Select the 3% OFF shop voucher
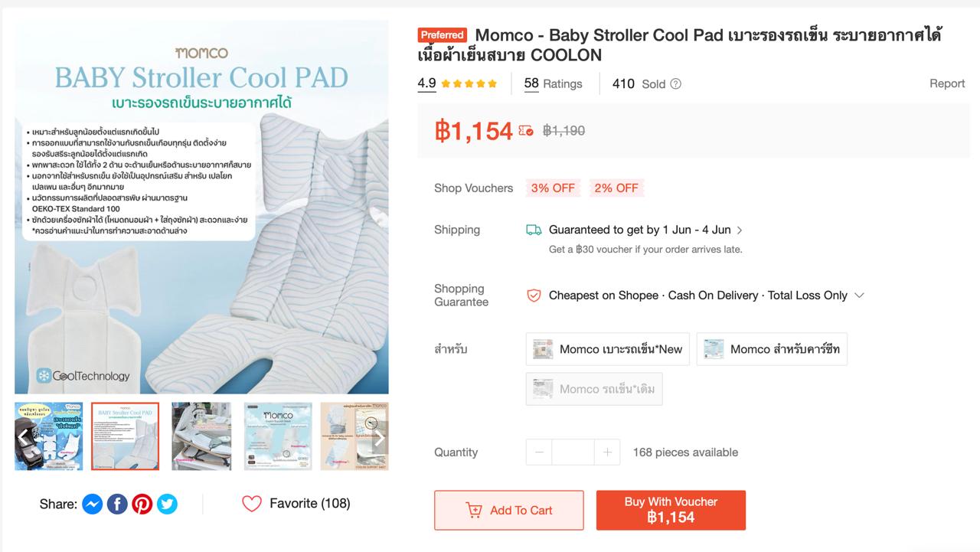The width and height of the screenshot is (980, 552). (553, 188)
